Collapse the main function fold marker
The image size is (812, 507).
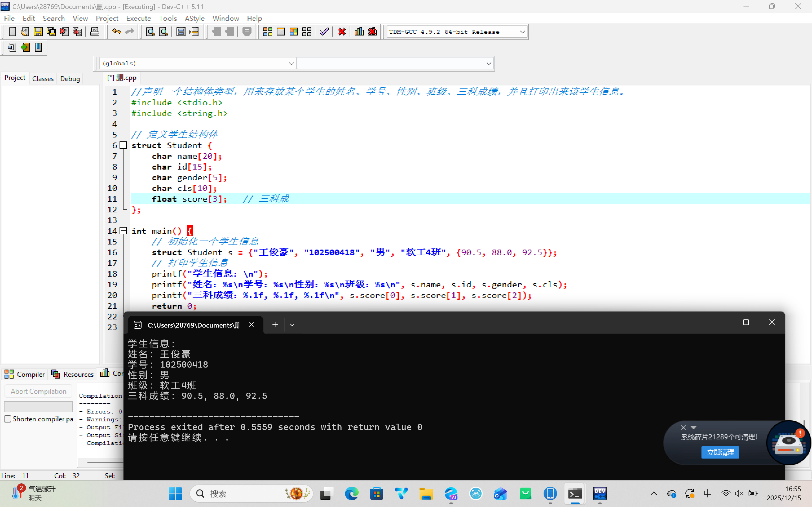pos(123,231)
